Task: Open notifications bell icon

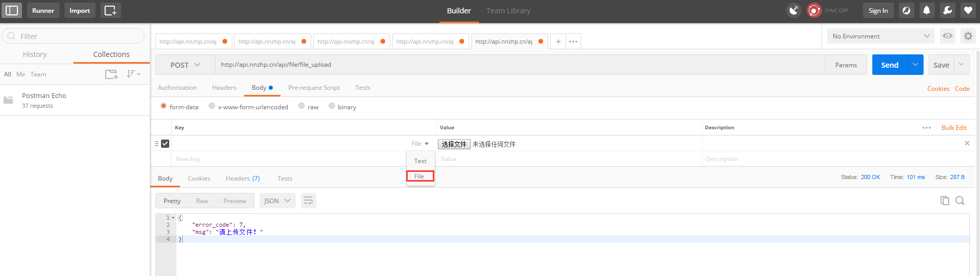Action: pyautogui.click(x=927, y=10)
